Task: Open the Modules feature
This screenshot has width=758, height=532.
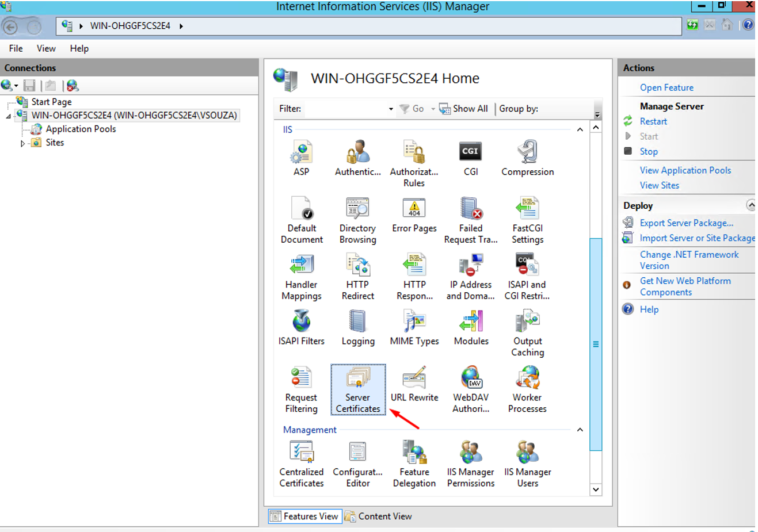Action: point(471,327)
